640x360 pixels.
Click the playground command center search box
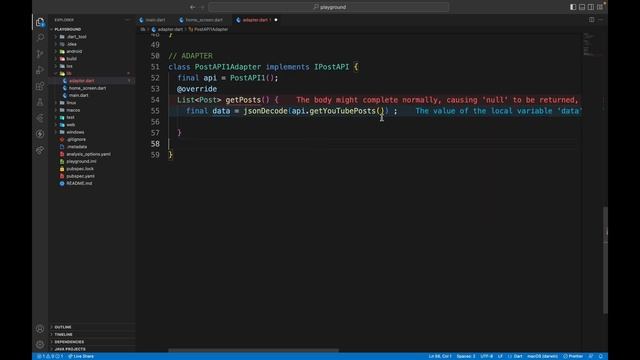pos(329,7)
